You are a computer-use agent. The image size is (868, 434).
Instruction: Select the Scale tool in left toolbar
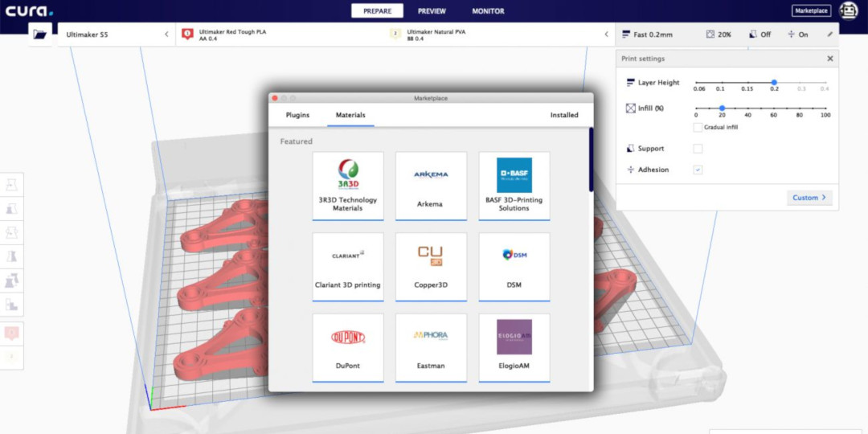pyautogui.click(x=11, y=209)
